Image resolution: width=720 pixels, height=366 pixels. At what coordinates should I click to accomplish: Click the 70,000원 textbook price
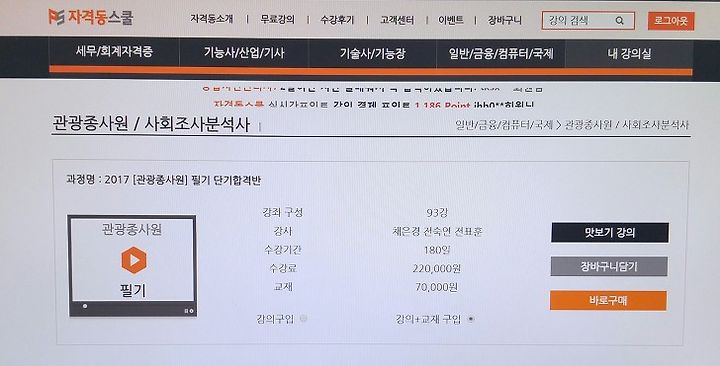(x=436, y=287)
